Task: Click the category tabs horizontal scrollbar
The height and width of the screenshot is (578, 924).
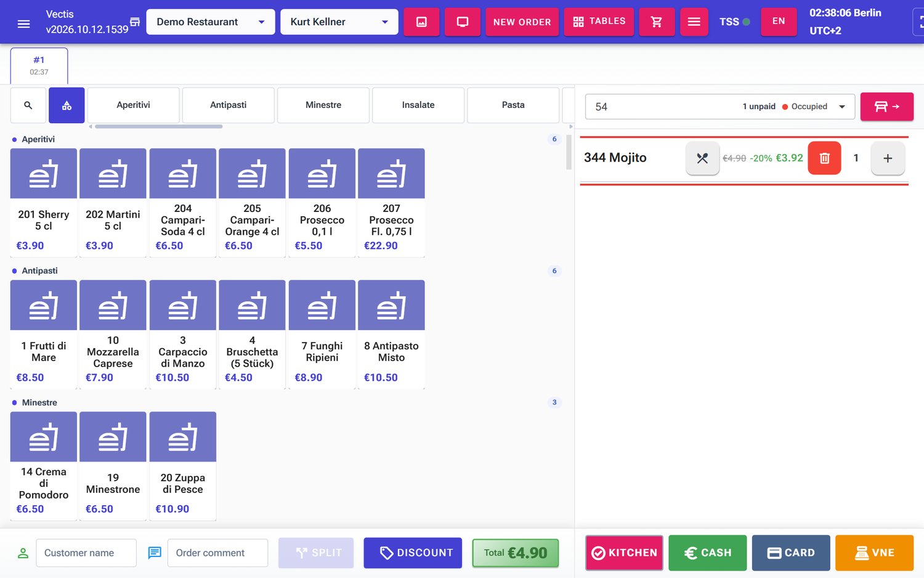Action: click(x=159, y=126)
